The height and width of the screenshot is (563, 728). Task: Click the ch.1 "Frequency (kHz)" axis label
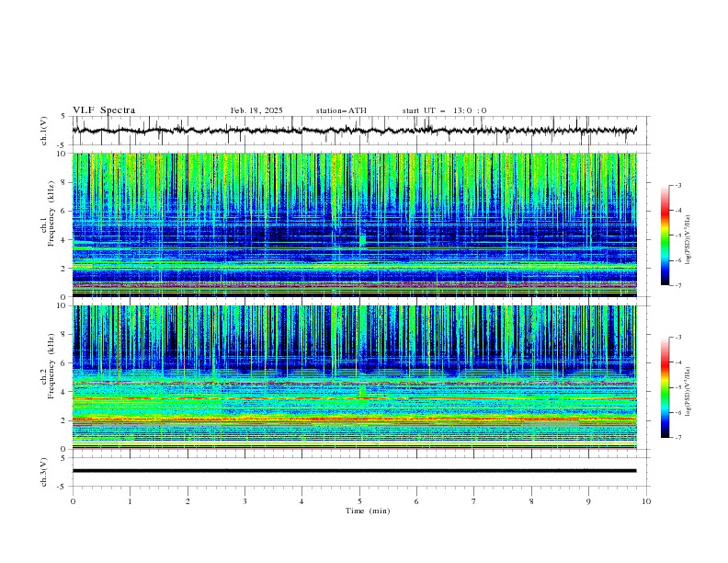coord(51,213)
